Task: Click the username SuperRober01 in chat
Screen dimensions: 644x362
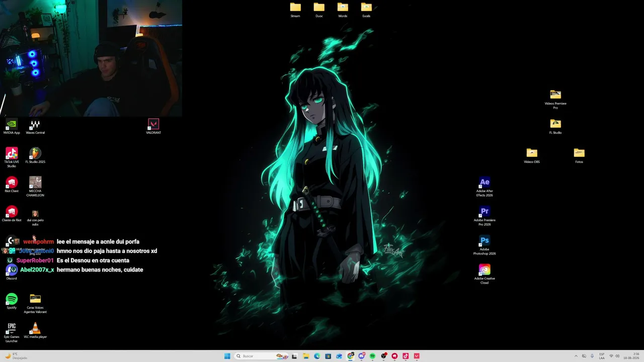Action: tap(35, 260)
